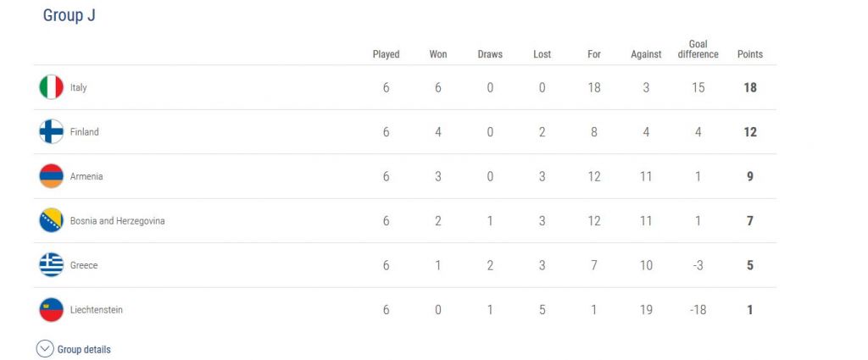Screen dimensions: 868x360
Task: Open the Armenia team page
Action: click(86, 177)
